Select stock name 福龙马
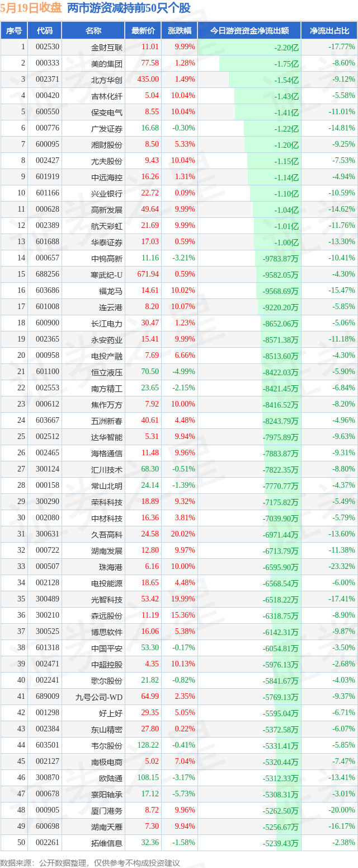Viewport: 358px width, 868px height. tap(111, 291)
